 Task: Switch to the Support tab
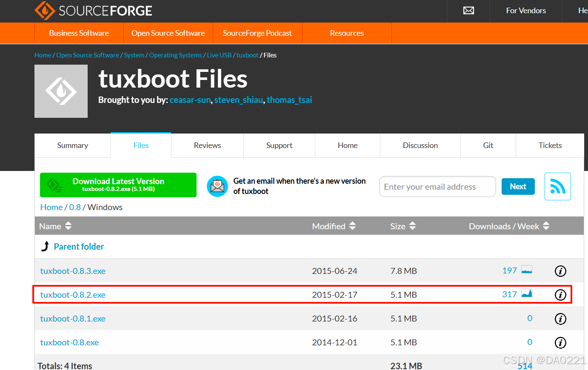(279, 145)
